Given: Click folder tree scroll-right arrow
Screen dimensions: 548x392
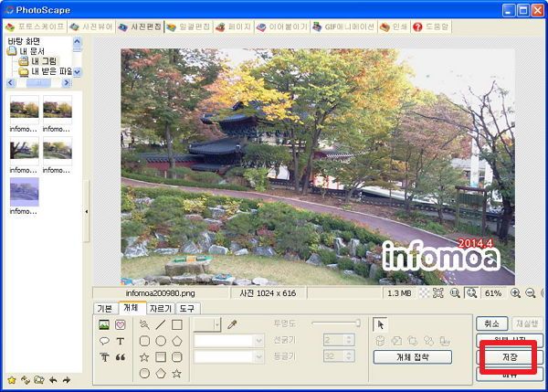Looking at the screenshot, I should (67, 83).
